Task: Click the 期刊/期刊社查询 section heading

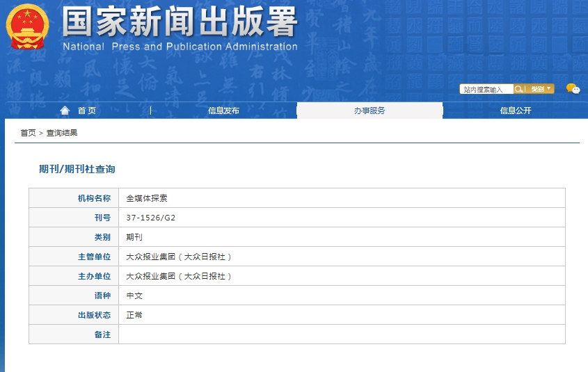Action: click(x=77, y=169)
